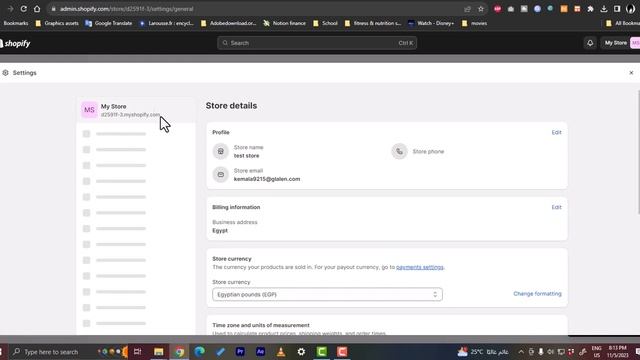Open Notion finance bookmark
This screenshot has height=360, width=640.
click(x=284, y=23)
